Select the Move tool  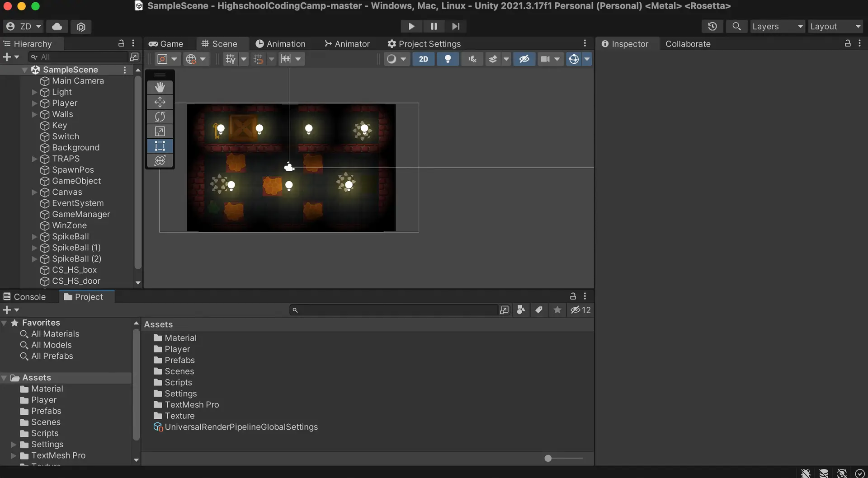(x=160, y=102)
